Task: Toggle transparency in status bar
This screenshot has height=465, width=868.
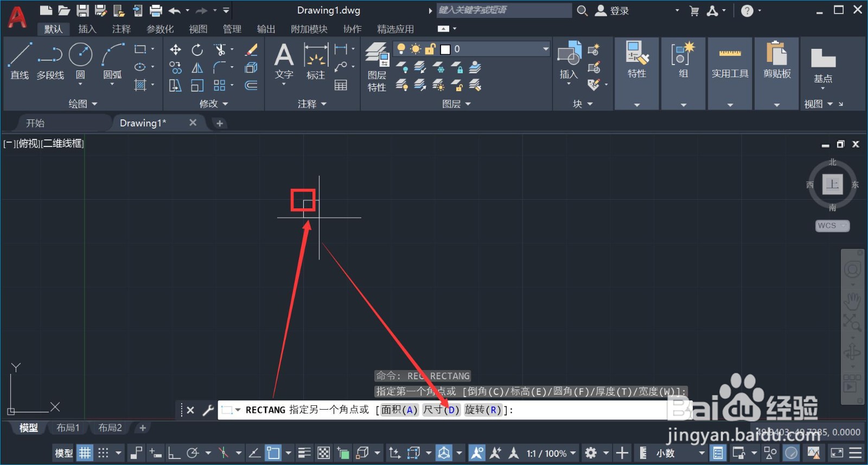Action: click(323, 453)
